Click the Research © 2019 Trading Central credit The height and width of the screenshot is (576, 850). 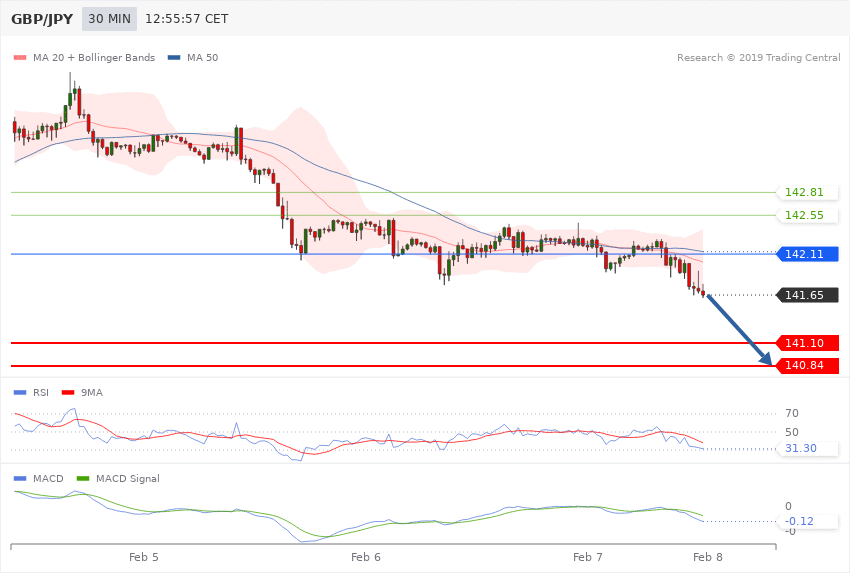(x=758, y=57)
